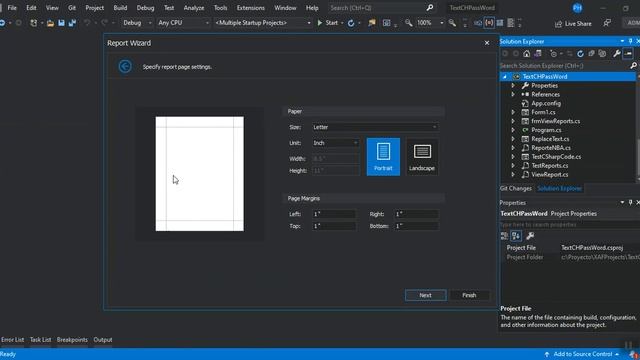The image size is (640, 360).
Task: Click Collapse All icon in Solution Explorer
Action: point(591,53)
